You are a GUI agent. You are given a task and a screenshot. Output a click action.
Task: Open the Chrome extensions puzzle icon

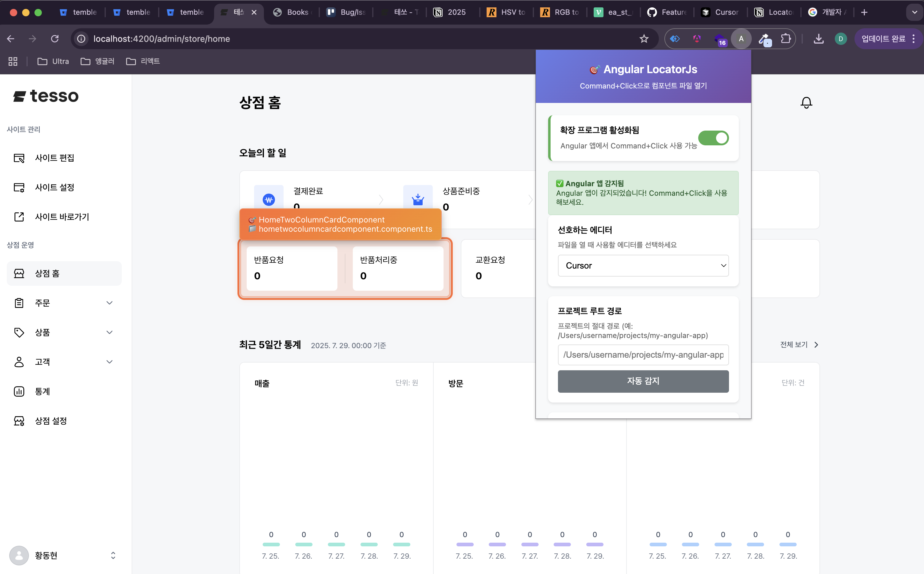(785, 39)
